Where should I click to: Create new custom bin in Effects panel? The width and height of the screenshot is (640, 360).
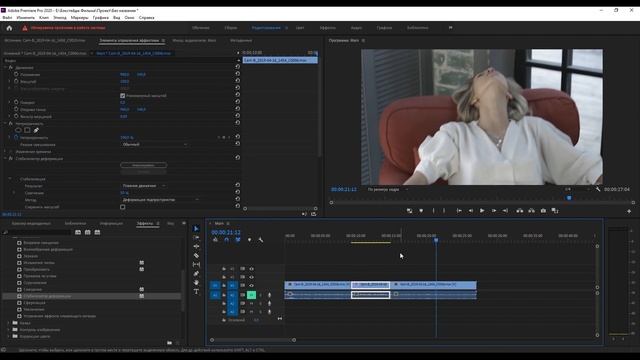[169, 343]
